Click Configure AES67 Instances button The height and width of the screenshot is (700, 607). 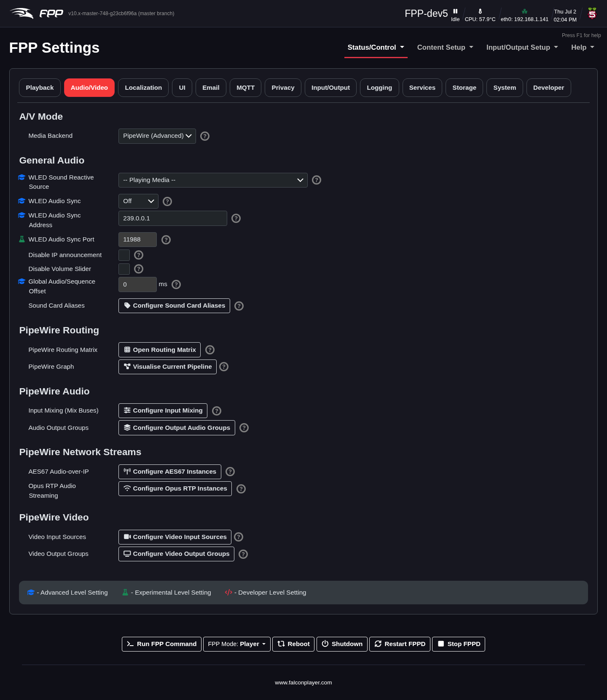click(169, 472)
